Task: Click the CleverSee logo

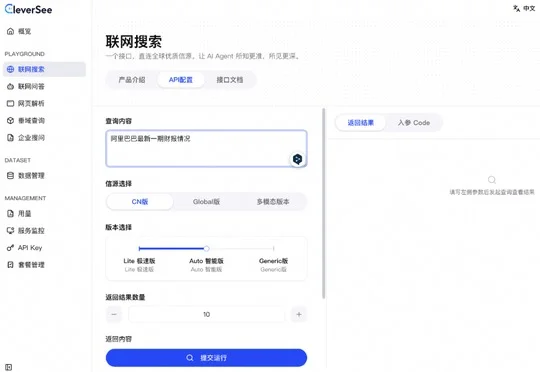Action: tap(28, 9)
